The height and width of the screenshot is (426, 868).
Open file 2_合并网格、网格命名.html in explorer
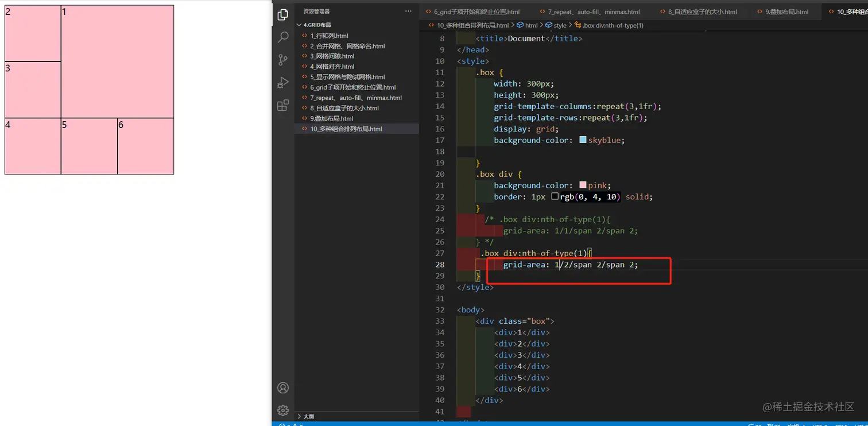tap(356, 46)
